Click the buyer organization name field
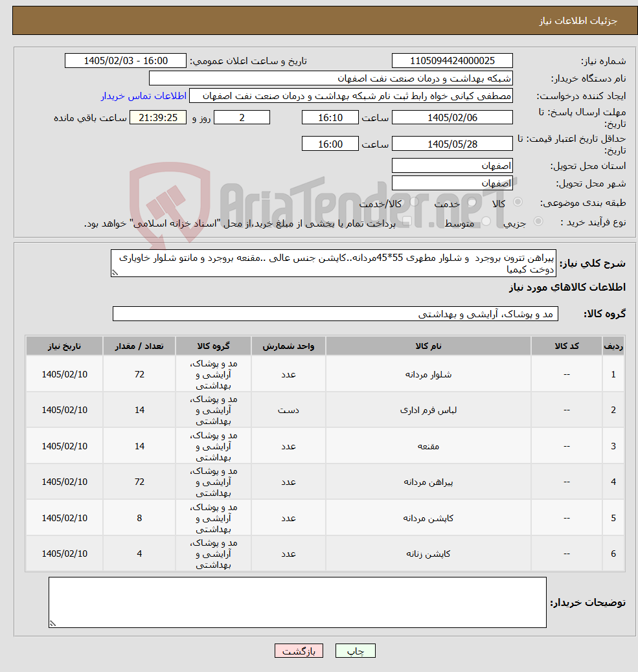 (330, 78)
